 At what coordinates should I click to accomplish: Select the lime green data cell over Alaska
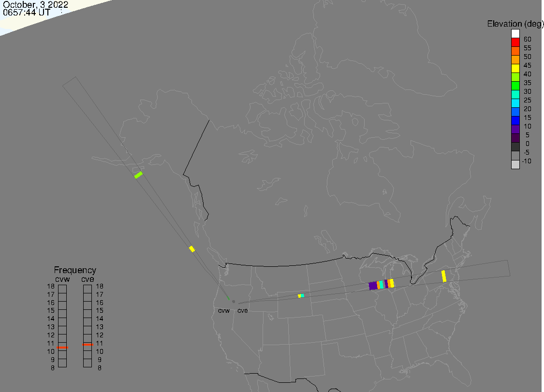138,175
